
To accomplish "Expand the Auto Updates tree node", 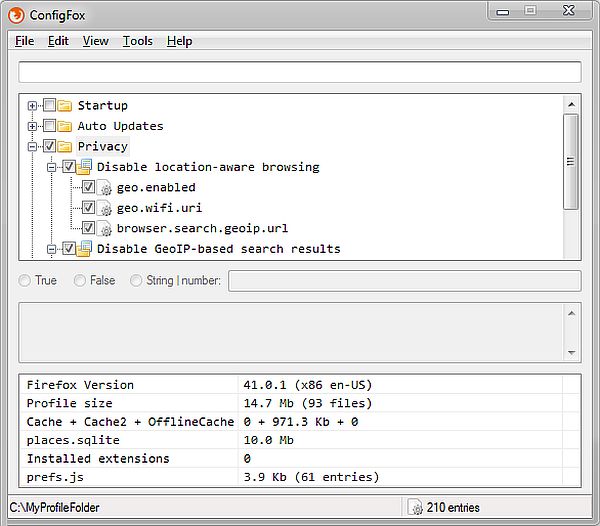I will click(33, 126).
